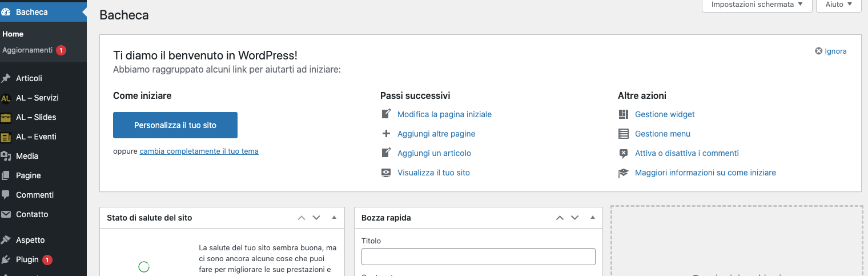Open Gestione menu link
Screen dimensions: 868x276
662,134
